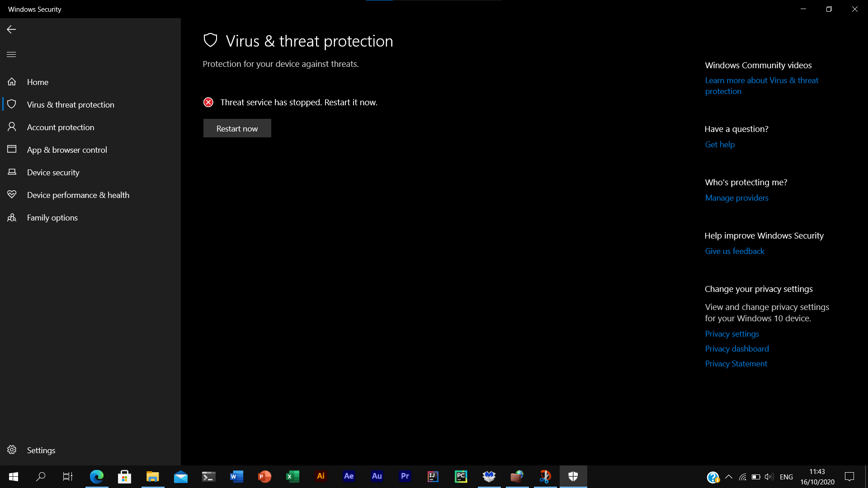The image size is (868, 488).
Task: Click the ENG language indicator
Action: tap(786, 477)
